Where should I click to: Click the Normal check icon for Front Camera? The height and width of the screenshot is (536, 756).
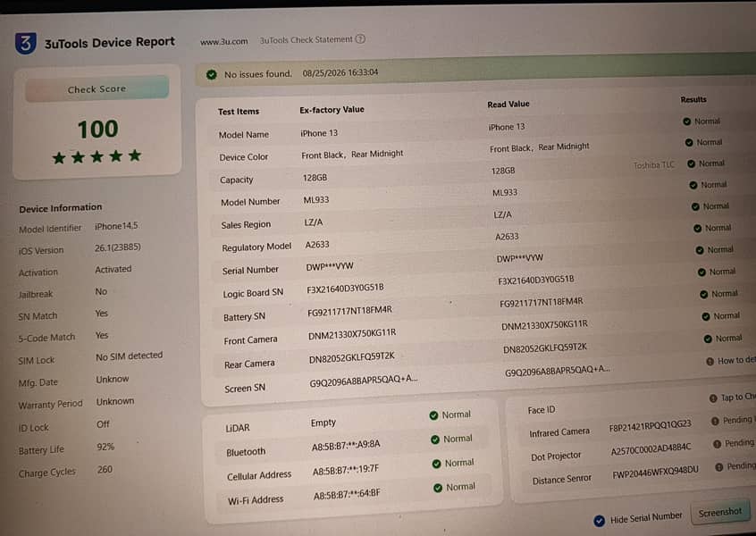click(x=705, y=316)
